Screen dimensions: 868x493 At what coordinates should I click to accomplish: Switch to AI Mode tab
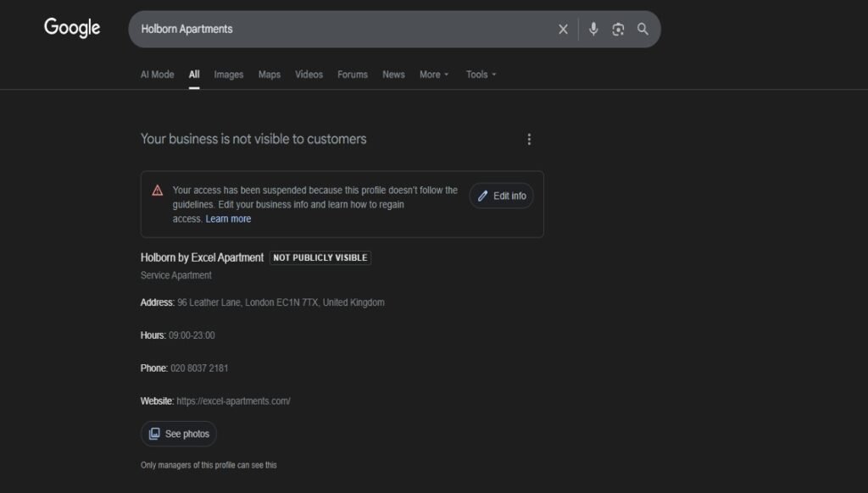[x=157, y=75]
